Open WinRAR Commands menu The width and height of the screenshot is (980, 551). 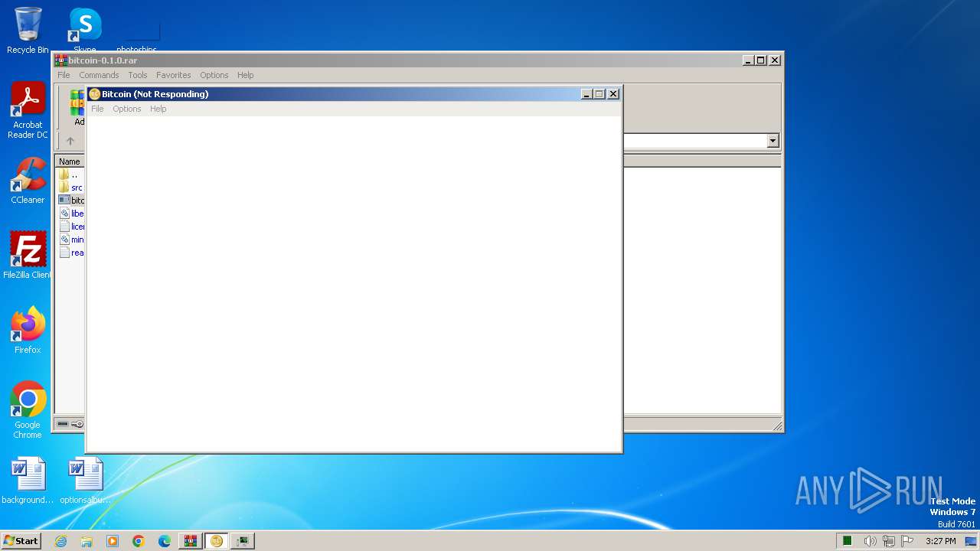[x=99, y=75]
